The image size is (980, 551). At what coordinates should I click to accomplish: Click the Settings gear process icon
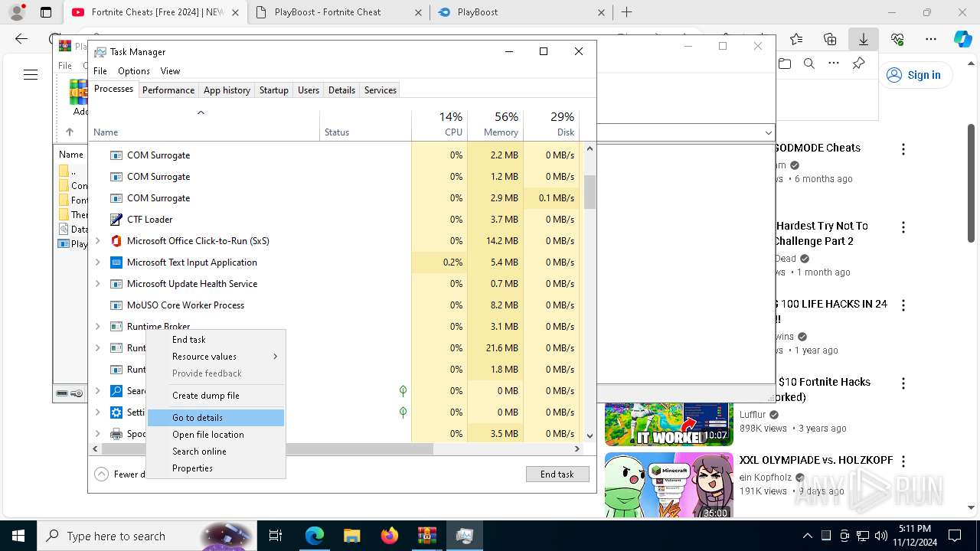116,412
